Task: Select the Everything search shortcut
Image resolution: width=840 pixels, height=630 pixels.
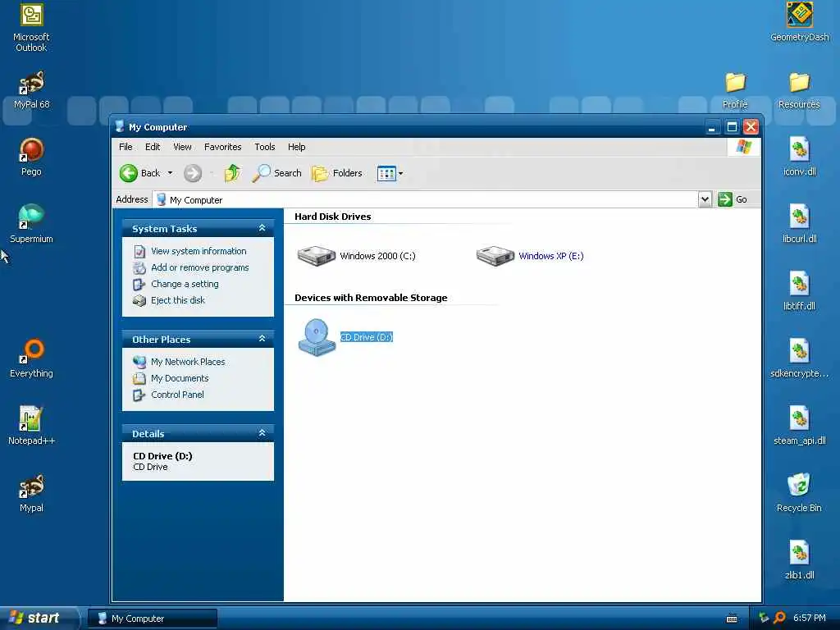Action: tap(31, 359)
